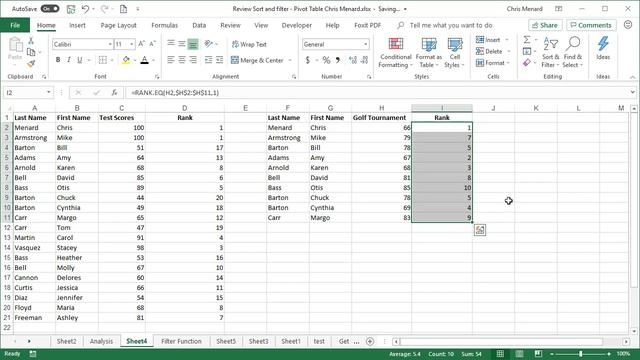The image size is (640, 360).
Task: Switch to the Insert ribbon tab
Action: (77, 25)
